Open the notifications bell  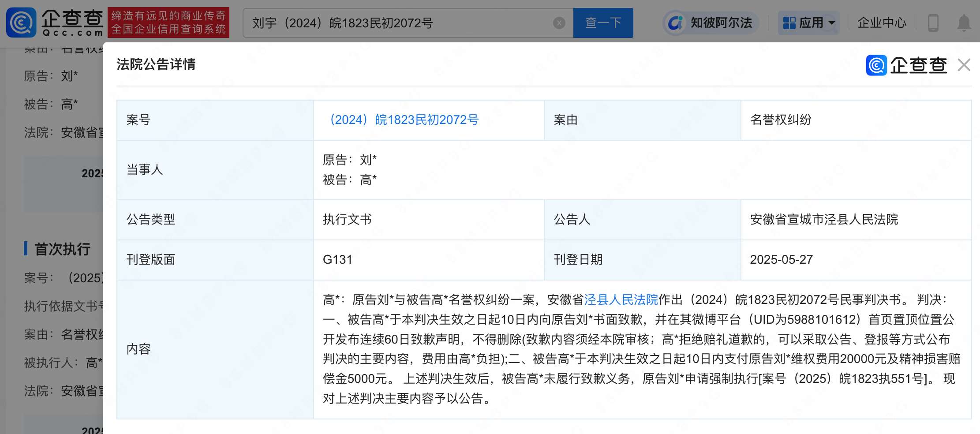[964, 23]
